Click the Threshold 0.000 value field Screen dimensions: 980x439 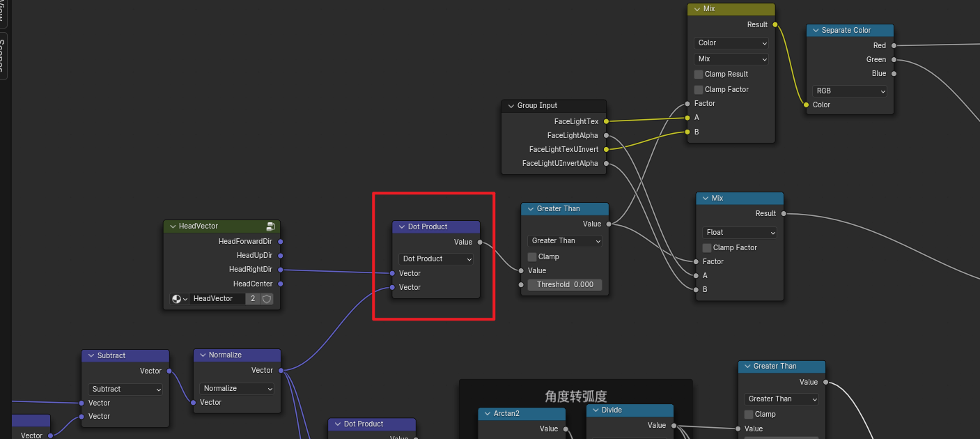tap(565, 285)
